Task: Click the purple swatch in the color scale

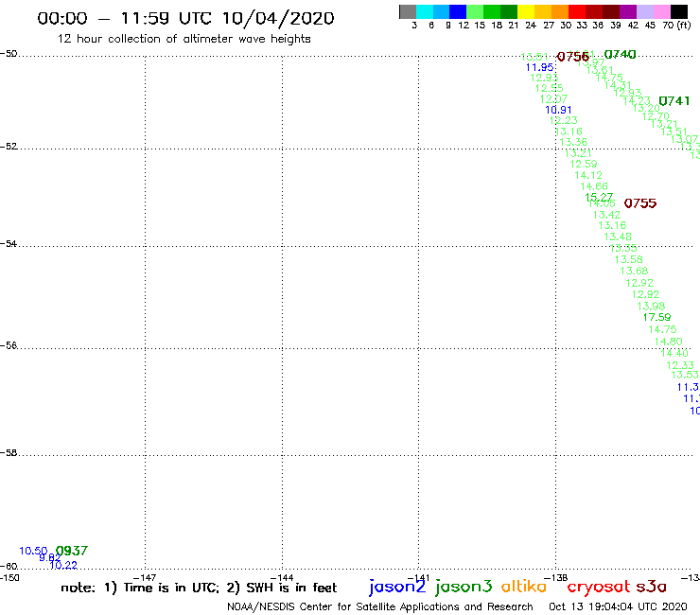Action: click(x=628, y=11)
